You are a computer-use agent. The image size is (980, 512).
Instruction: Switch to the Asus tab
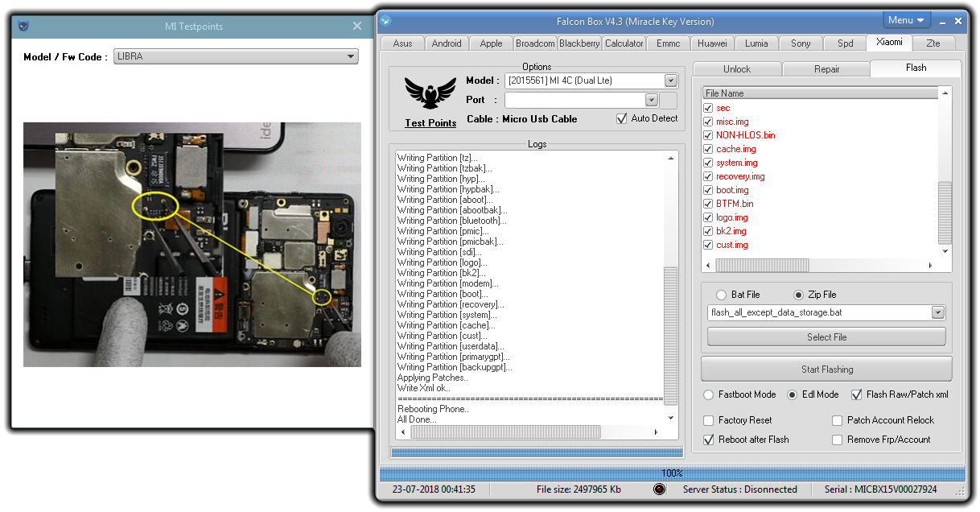click(x=402, y=43)
